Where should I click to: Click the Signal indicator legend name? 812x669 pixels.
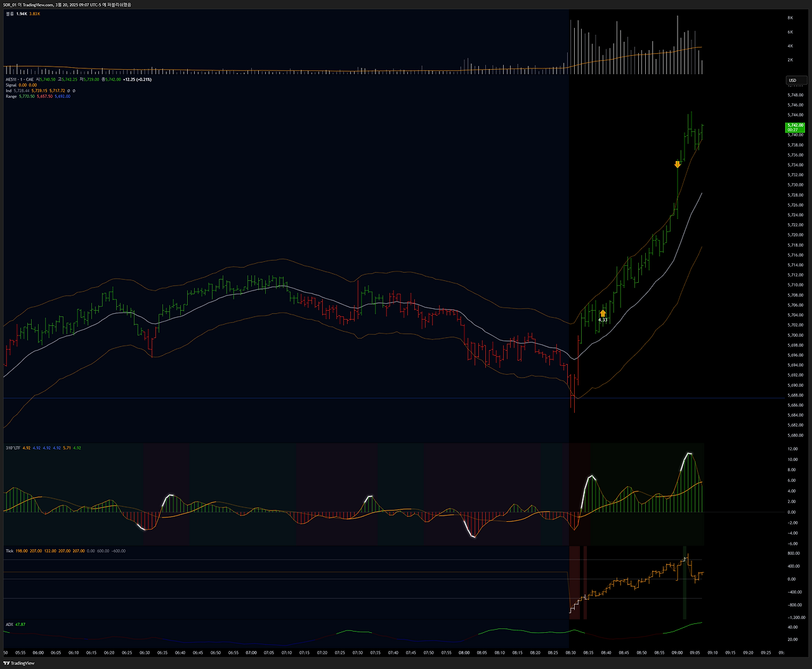click(x=11, y=85)
